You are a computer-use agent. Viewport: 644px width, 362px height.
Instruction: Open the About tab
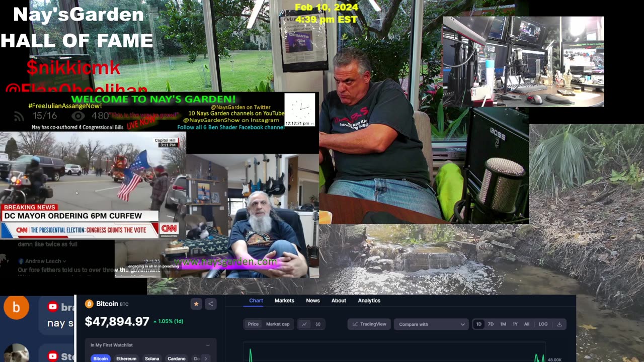click(x=339, y=301)
